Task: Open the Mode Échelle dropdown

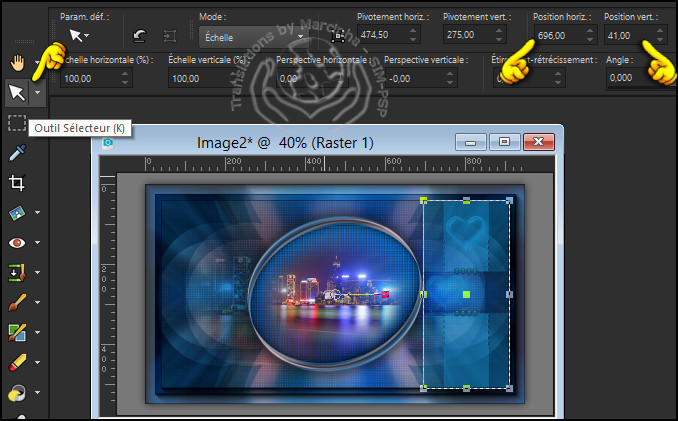Action: click(x=248, y=36)
